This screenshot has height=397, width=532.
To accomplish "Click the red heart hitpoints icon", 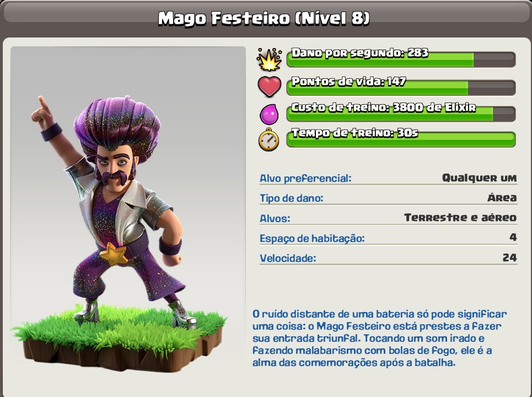I will click(x=270, y=87).
